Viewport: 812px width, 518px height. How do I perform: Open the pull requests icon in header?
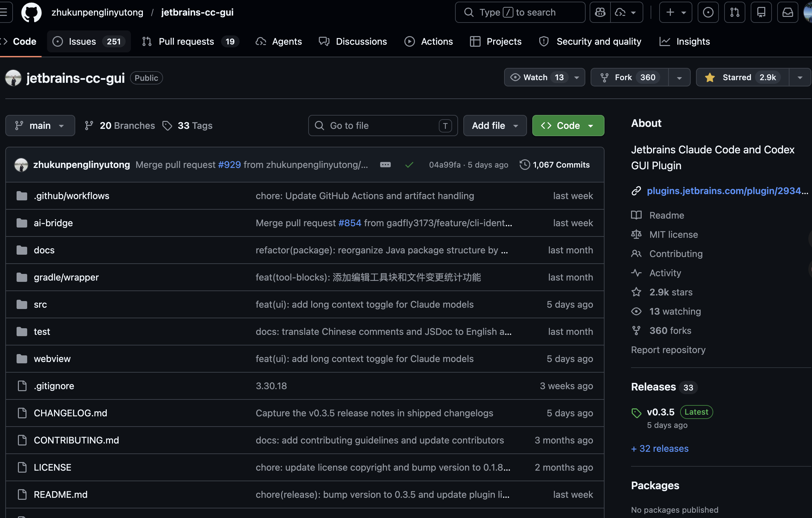(x=734, y=13)
